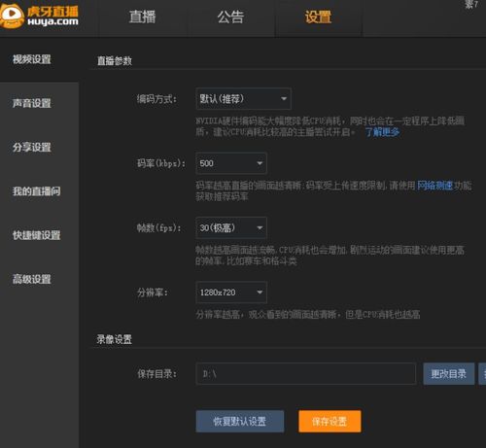Switch to the 直播 tab
The height and width of the screenshot is (448, 486).
[x=142, y=17]
